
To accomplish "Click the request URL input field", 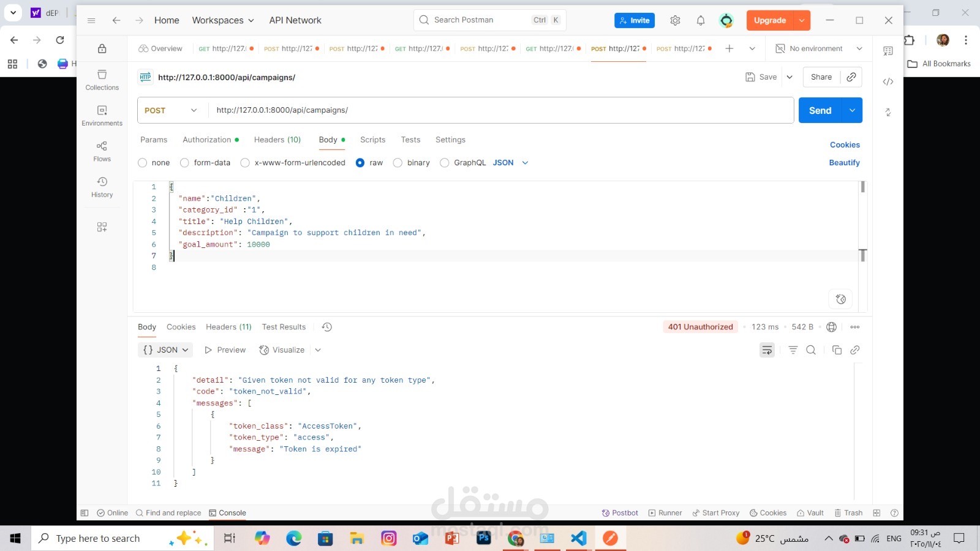I will (x=501, y=110).
